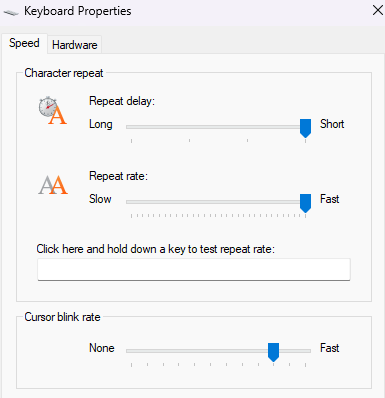This screenshot has height=398, width=385.
Task: Click in the repeat rate test field
Action: tap(194, 269)
